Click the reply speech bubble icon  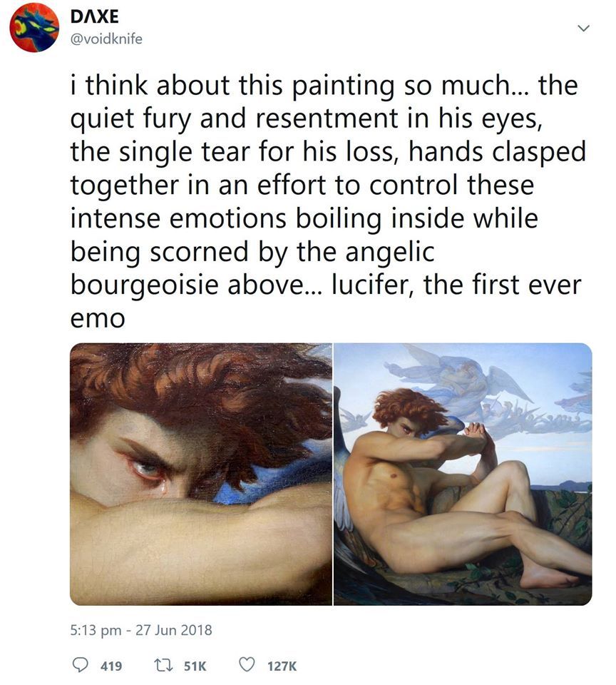79,664
